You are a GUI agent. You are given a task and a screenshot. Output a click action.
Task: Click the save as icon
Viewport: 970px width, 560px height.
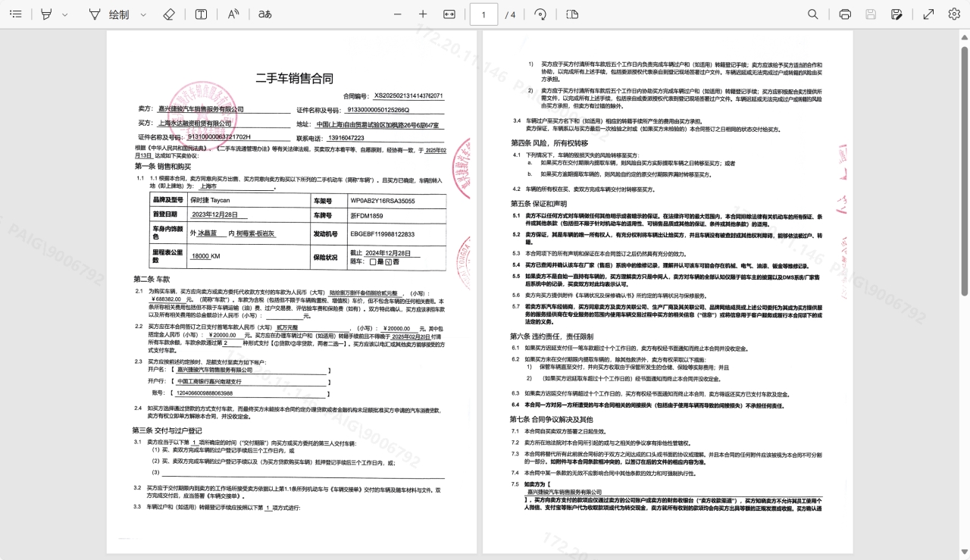click(x=896, y=14)
